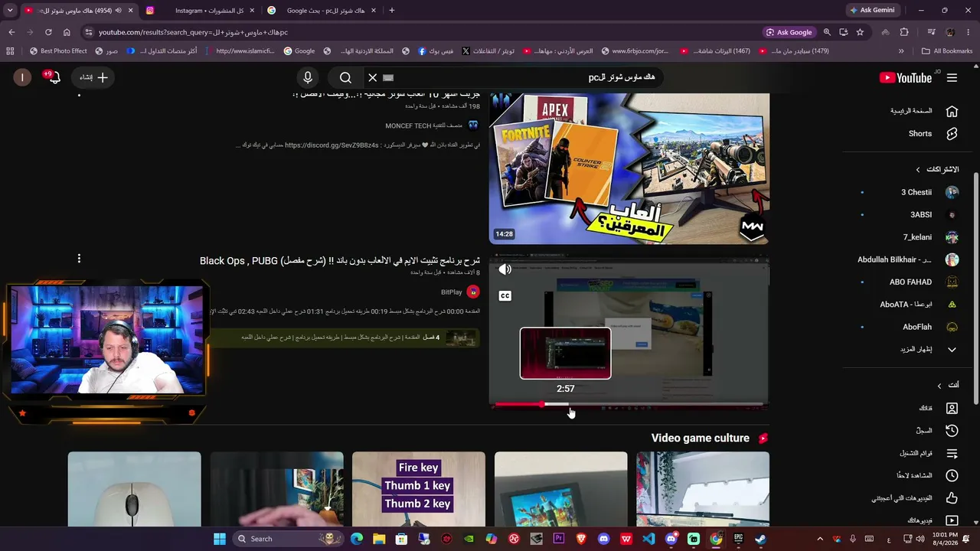
Task: Open the browser Extensions puzzle icon
Action: (904, 32)
